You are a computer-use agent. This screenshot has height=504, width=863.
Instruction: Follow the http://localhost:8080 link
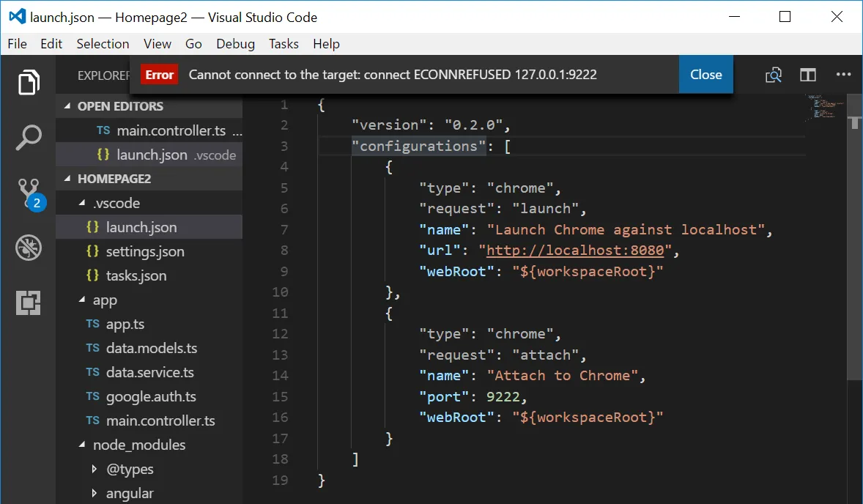pyautogui.click(x=575, y=251)
